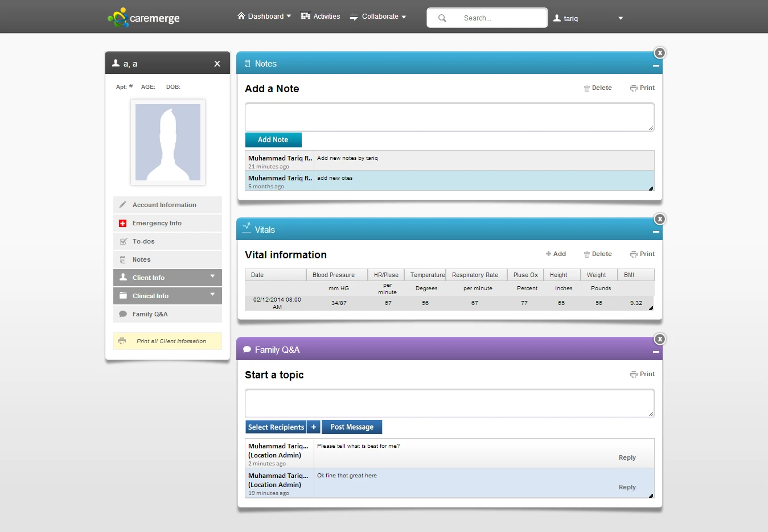Close the Vitals panel
Image resolution: width=768 pixels, height=532 pixels.
[x=660, y=219]
